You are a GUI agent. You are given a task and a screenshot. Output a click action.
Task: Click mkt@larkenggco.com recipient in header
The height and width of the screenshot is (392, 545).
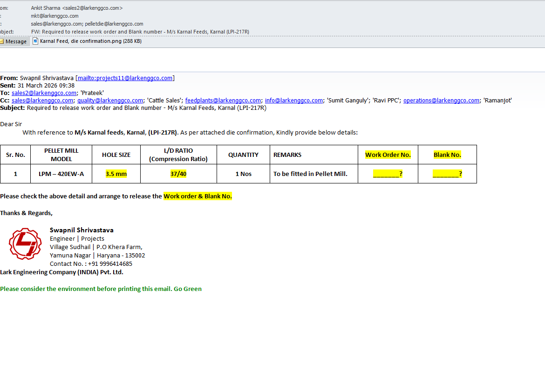coord(54,16)
